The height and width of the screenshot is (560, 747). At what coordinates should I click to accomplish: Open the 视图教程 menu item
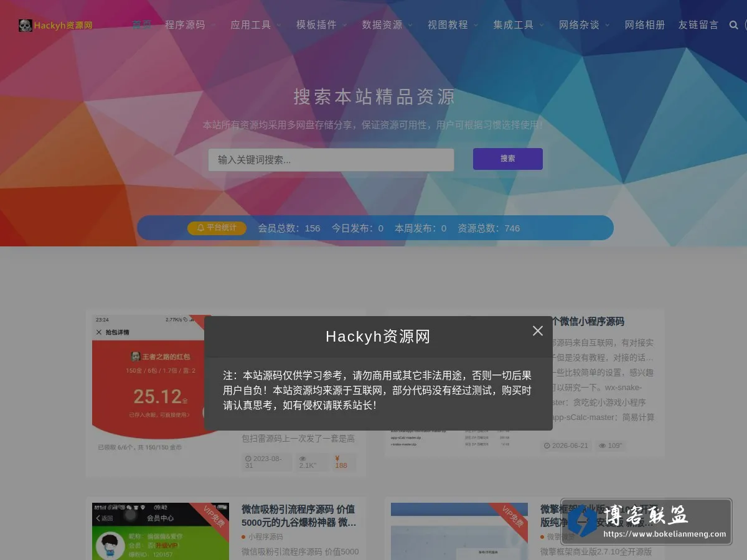click(x=448, y=25)
